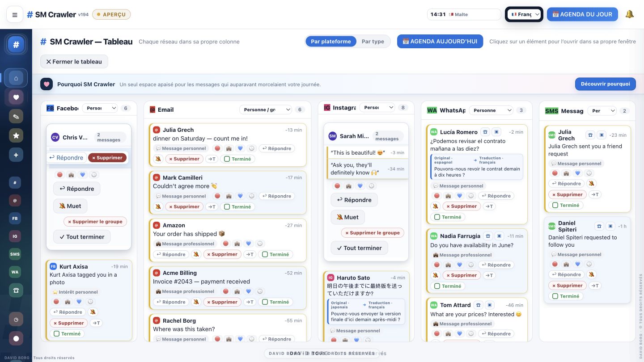Check Terminé on Kurt Axisa's card
This screenshot has width=644, height=362.
[67, 334]
